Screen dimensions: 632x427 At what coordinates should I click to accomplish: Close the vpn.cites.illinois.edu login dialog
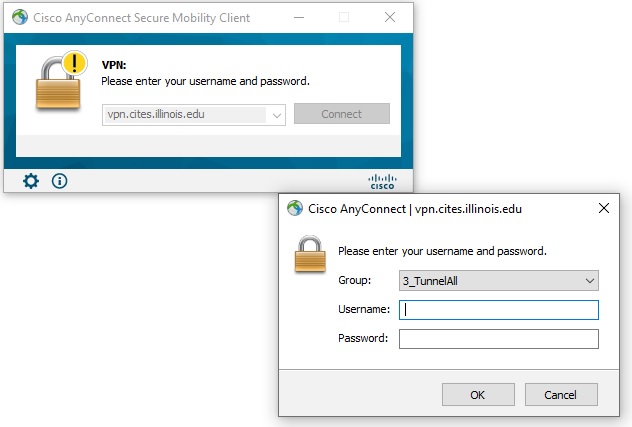[x=603, y=209]
